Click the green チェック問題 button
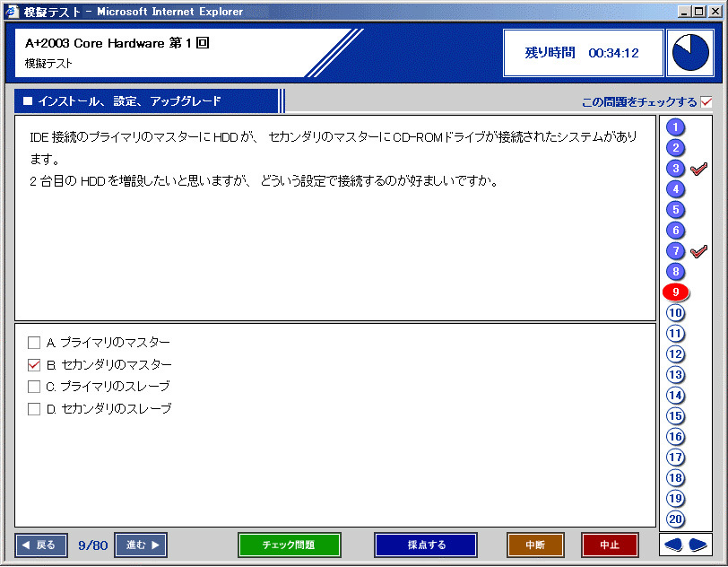 289,545
